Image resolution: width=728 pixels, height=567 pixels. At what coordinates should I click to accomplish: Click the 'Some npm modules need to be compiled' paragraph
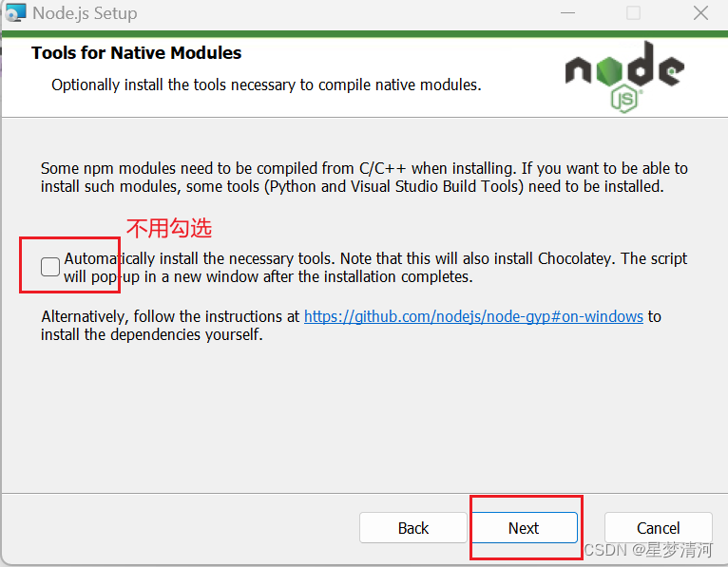pyautogui.click(x=364, y=178)
